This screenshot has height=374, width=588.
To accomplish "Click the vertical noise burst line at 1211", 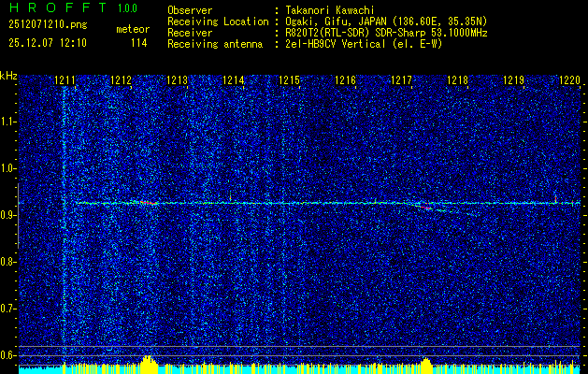I will point(65,225).
